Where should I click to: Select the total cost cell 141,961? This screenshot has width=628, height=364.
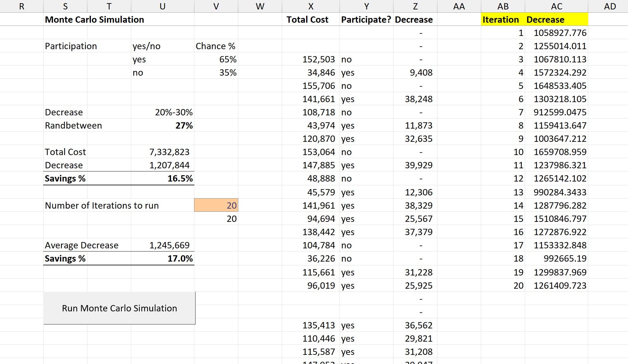coord(311,205)
